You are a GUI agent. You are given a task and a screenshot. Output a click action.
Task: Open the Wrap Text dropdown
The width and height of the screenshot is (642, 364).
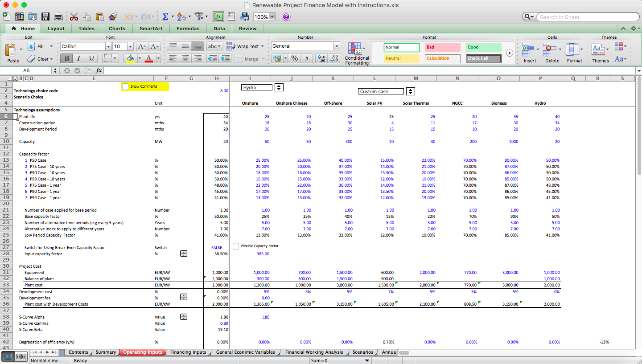coord(262,46)
